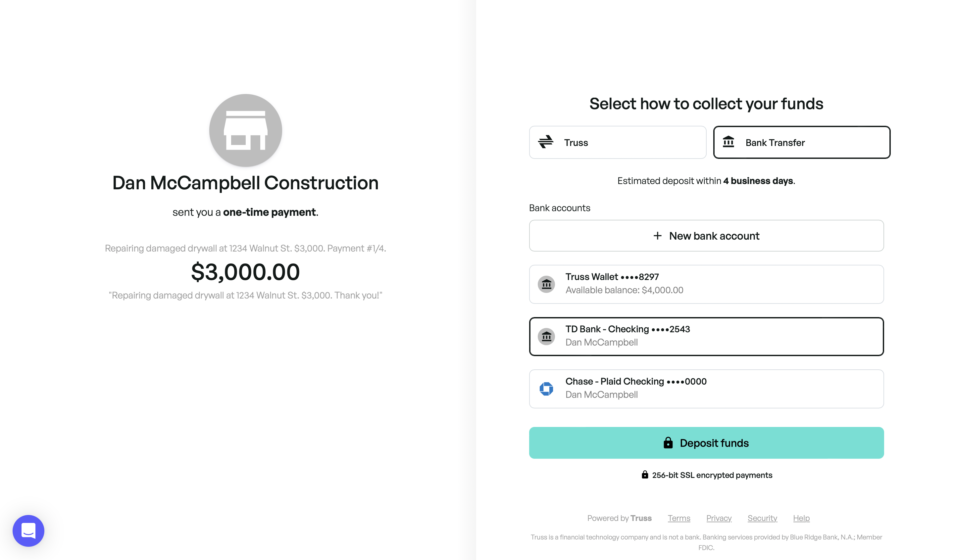Click the Bank Transfer building icon

pos(728,142)
